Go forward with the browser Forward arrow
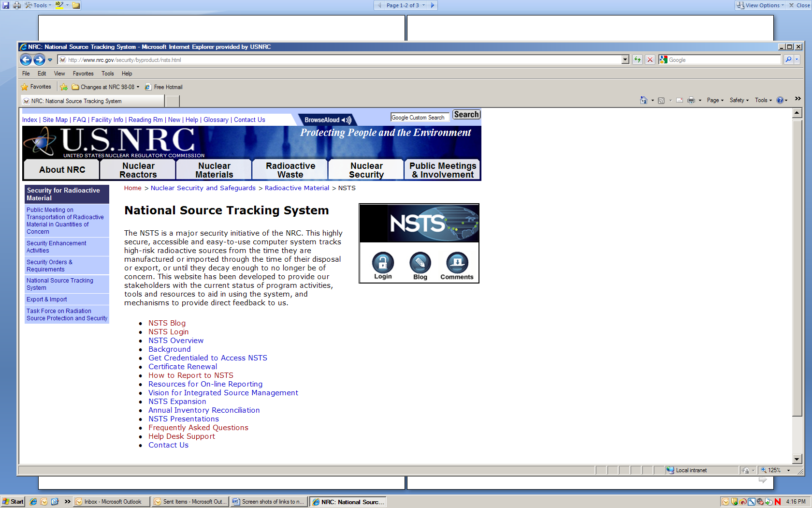The height and width of the screenshot is (508, 812). click(39, 60)
